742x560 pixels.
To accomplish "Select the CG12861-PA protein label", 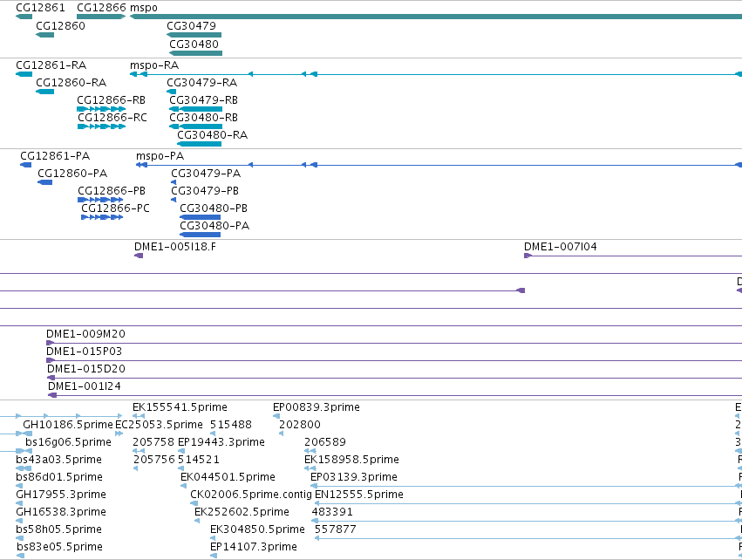I will pos(55,156).
